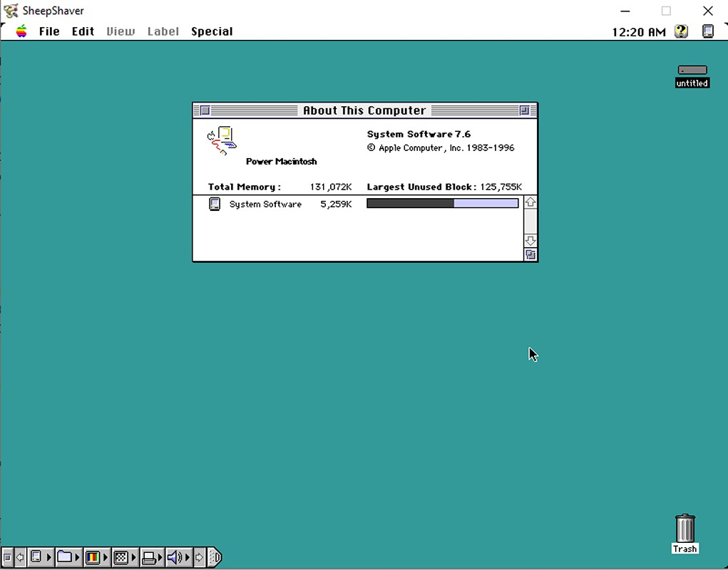This screenshot has height=570, width=728.
Task: Open the File menu
Action: [x=49, y=31]
